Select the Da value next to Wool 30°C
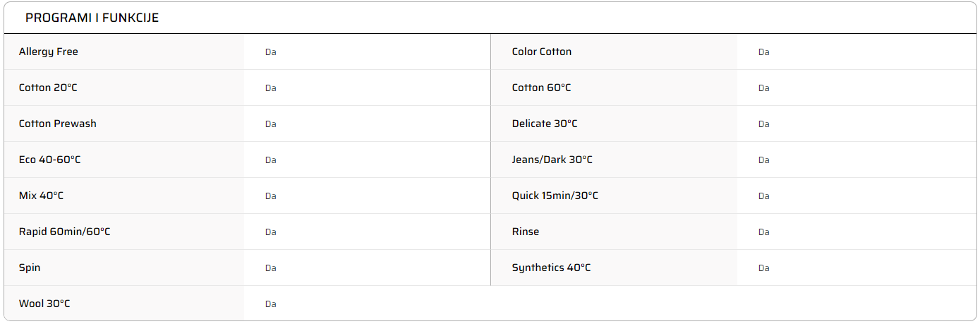The image size is (980, 324). (x=270, y=304)
